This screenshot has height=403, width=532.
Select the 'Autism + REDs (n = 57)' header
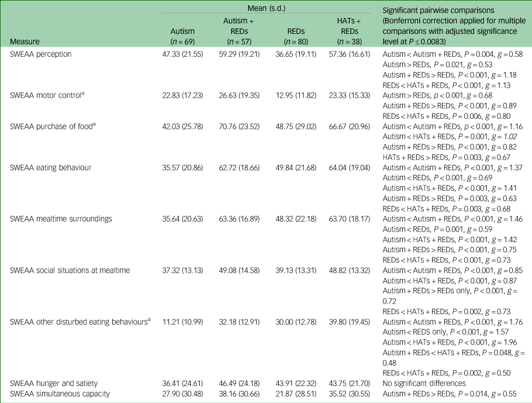point(239,31)
